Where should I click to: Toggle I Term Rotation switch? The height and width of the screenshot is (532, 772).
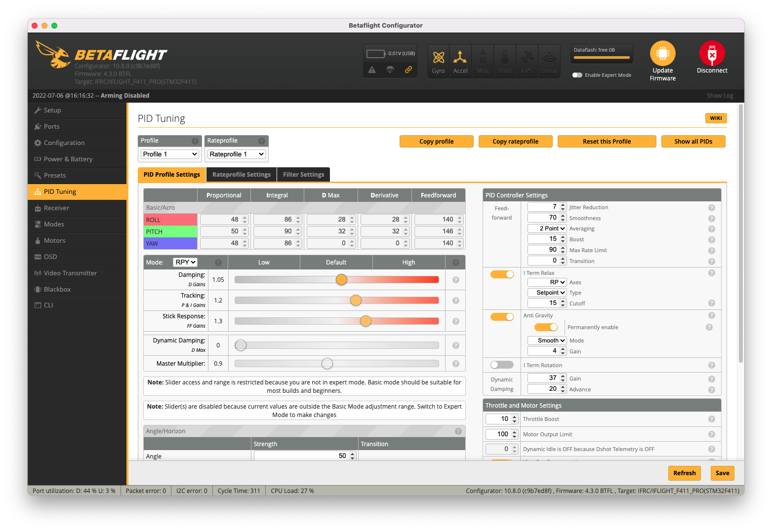pyautogui.click(x=502, y=365)
